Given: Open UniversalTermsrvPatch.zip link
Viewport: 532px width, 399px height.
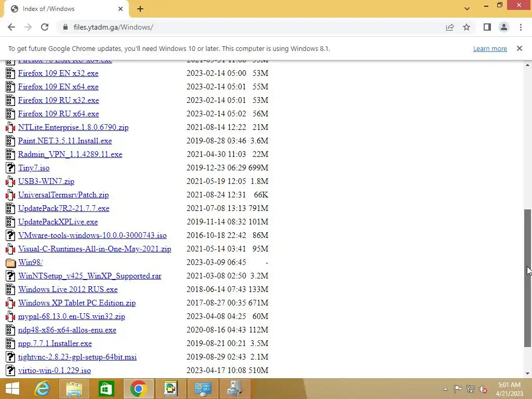Looking at the screenshot, I should pyautogui.click(x=63, y=195).
